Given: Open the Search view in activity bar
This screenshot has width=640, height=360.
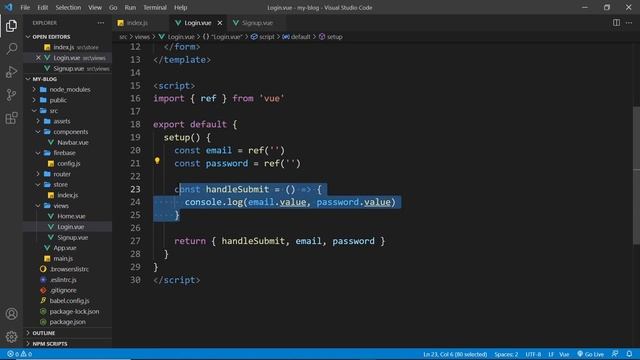Looking at the screenshot, I should (11, 49).
